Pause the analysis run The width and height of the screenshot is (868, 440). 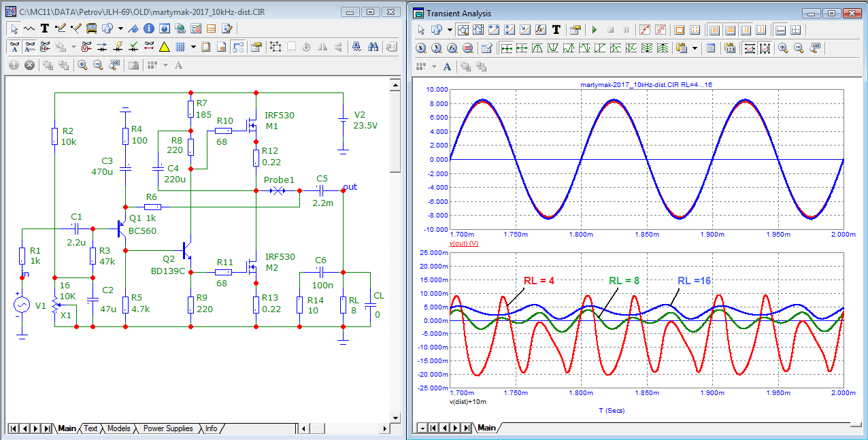(x=626, y=29)
